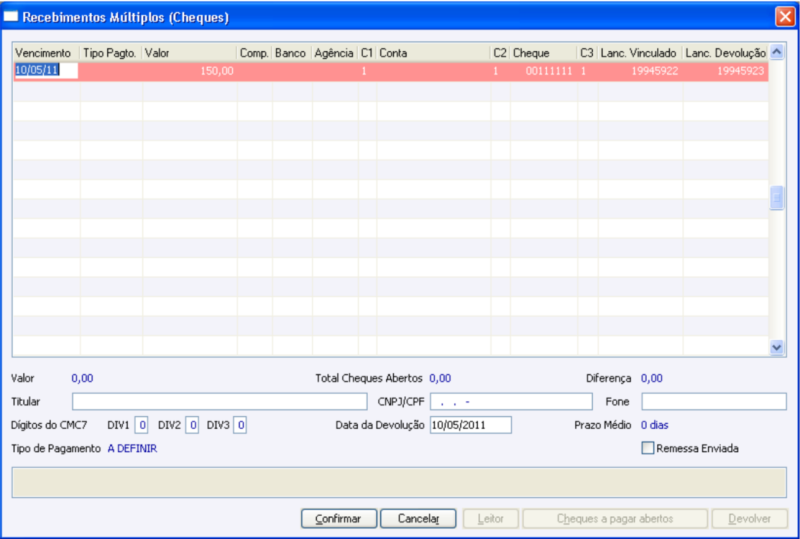The image size is (800, 539).
Task: Click the 19945923 Lanc. Devolução cell
Action: pos(726,71)
